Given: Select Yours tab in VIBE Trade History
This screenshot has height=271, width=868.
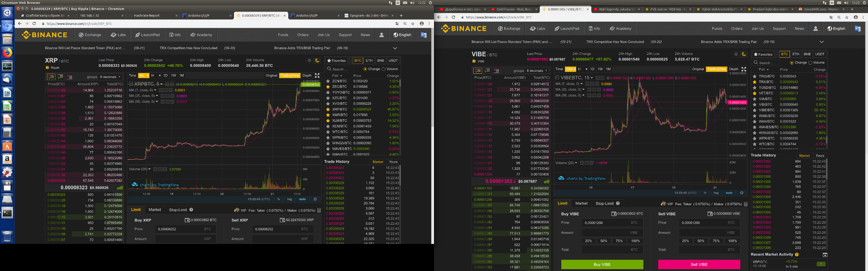Looking at the screenshot, I should point(820,156).
